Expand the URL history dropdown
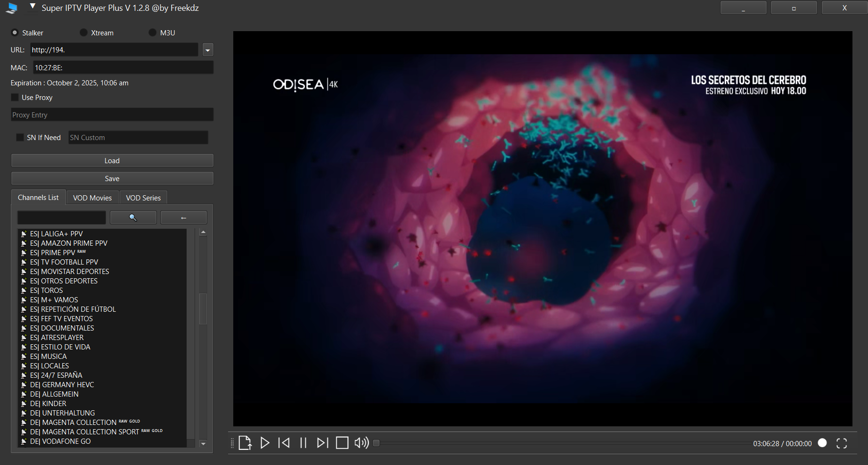 click(208, 50)
